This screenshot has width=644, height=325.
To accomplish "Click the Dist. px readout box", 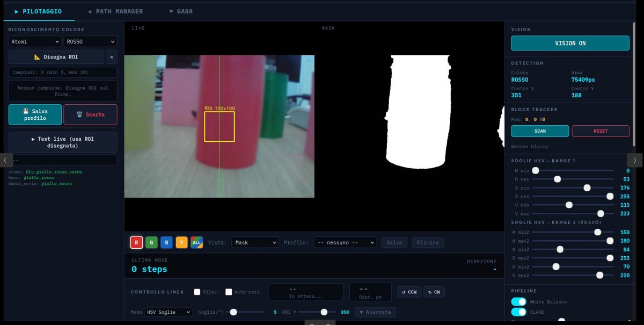I will tap(370, 292).
